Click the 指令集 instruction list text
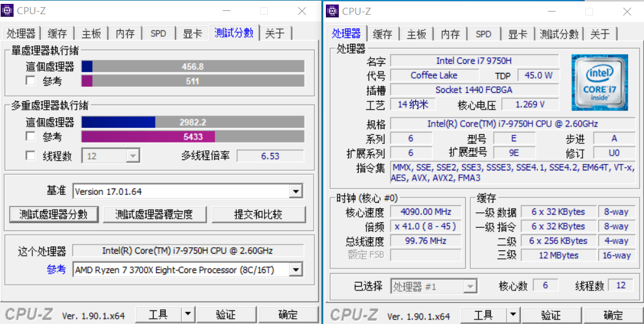 [512, 172]
